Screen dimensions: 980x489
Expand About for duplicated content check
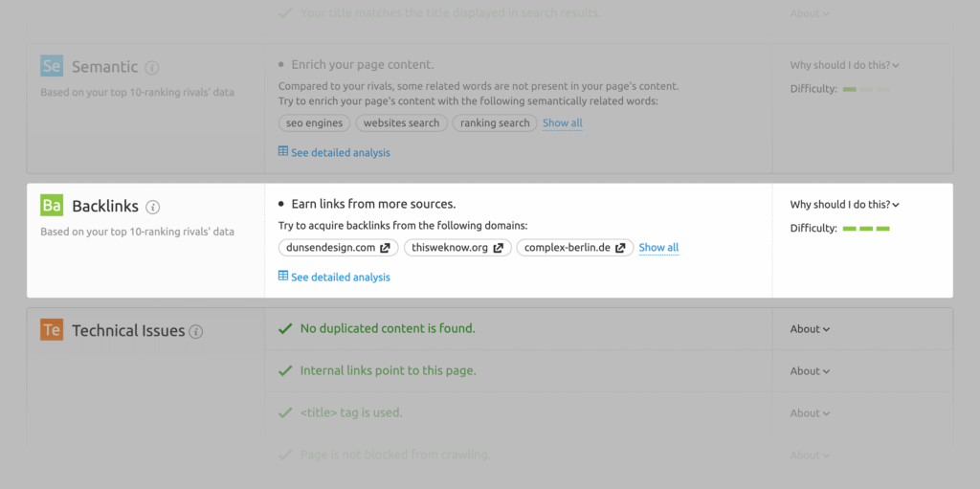[810, 329]
